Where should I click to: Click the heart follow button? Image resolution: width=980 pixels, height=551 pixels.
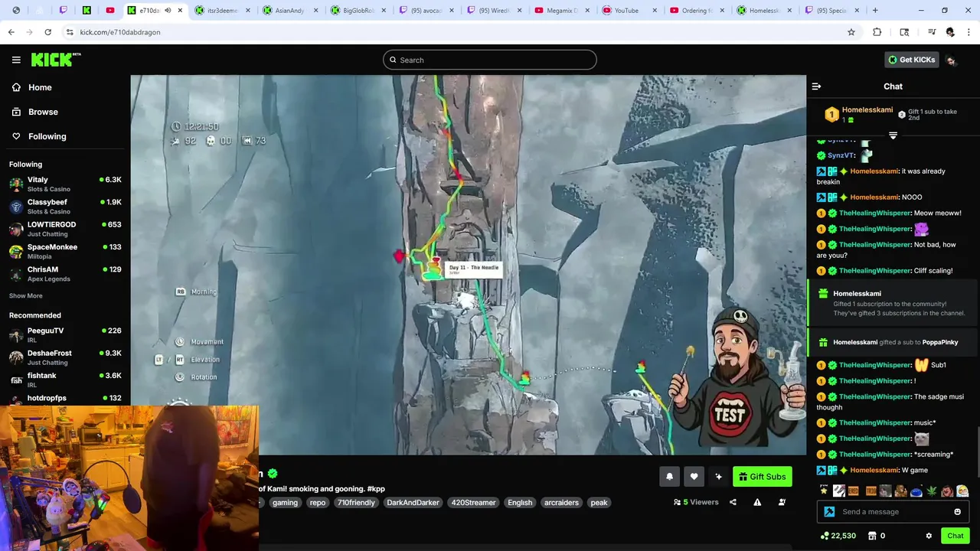coord(694,477)
